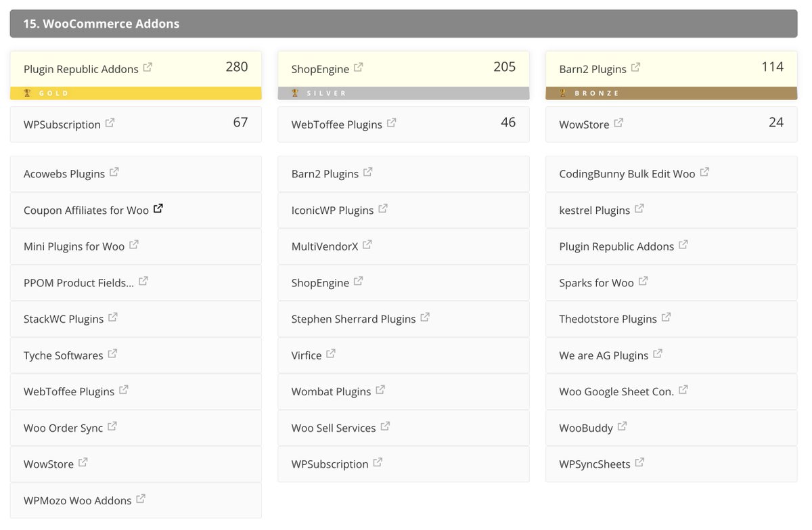
Task: Open Tyche Softwares list entry
Action: point(136,355)
